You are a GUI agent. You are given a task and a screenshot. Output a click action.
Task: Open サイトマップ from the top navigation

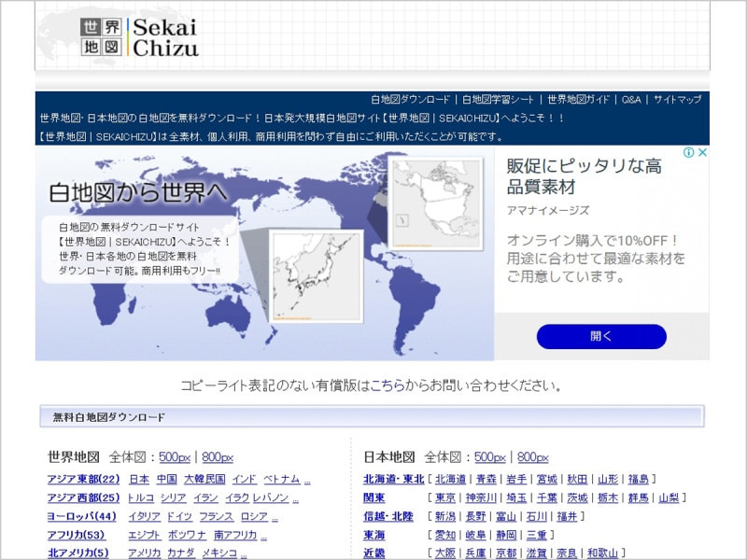click(x=676, y=99)
